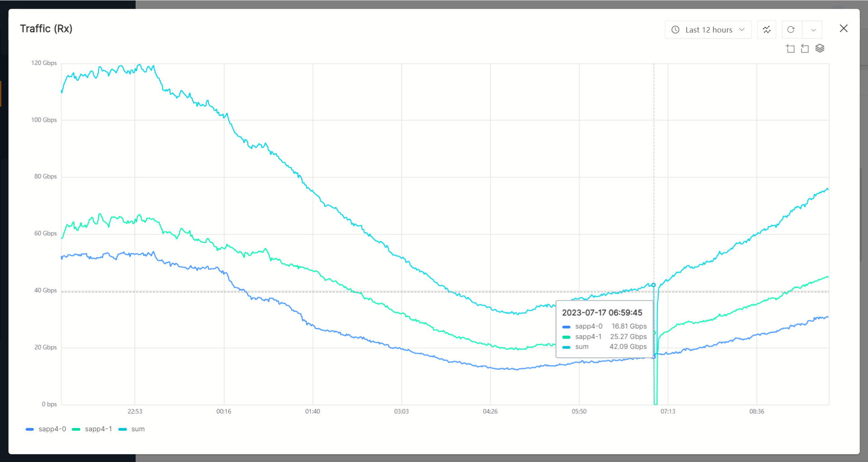
Task: Click the line chart compare icon button
Action: click(x=767, y=30)
